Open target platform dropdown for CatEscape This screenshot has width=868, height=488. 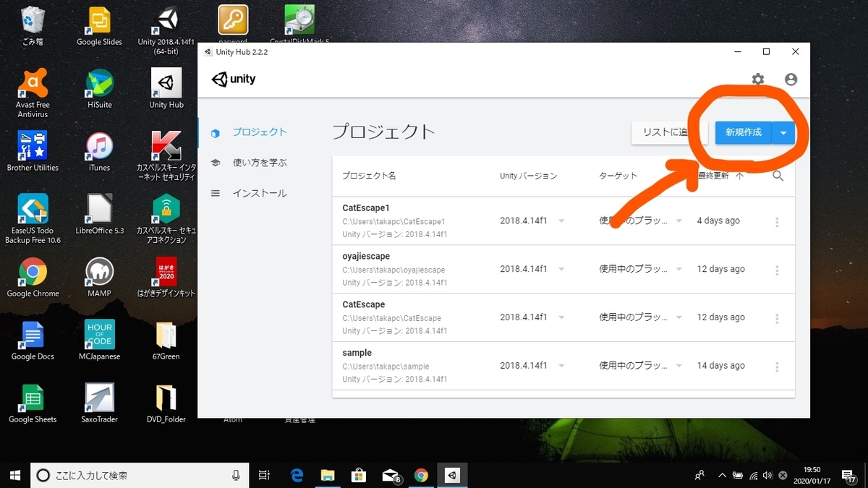coord(679,317)
